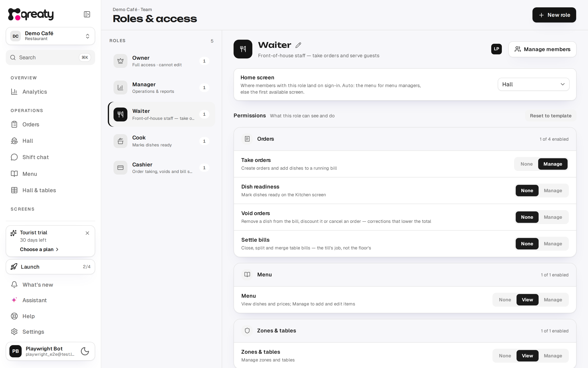The height and width of the screenshot is (368, 588).
Task: Open the Demo Café workspace switcher
Action: click(50, 36)
